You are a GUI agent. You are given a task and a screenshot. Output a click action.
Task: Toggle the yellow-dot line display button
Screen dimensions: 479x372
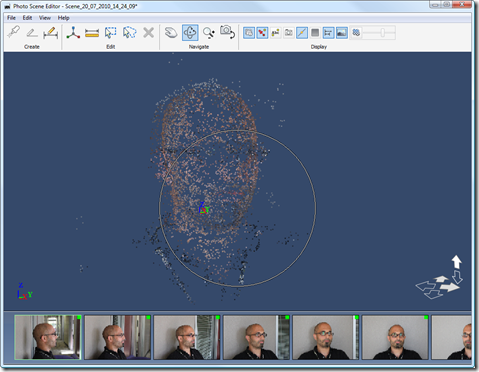[302, 33]
